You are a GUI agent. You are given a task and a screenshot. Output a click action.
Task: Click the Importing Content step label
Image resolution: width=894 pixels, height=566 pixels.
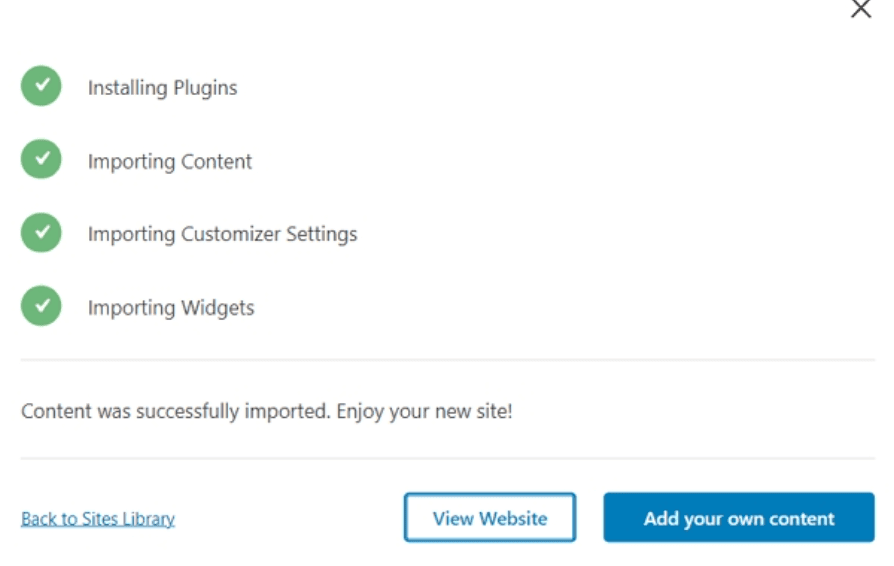pyautogui.click(x=170, y=161)
